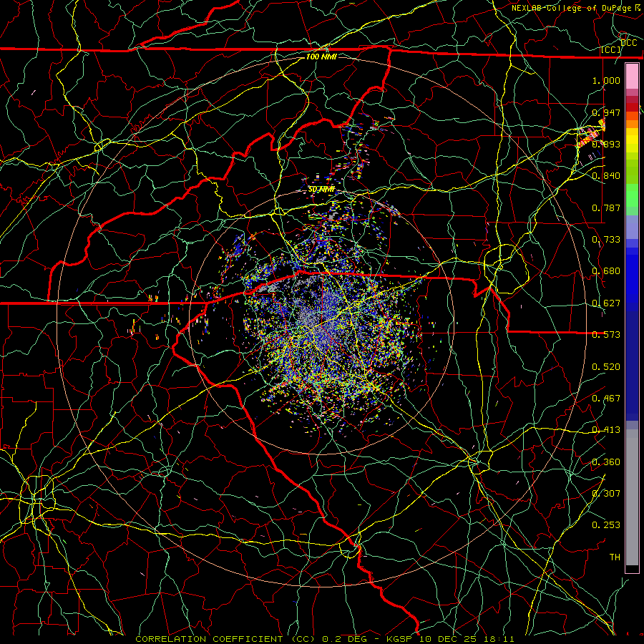Click the "50 NMI" range ring label

[x=321, y=190]
